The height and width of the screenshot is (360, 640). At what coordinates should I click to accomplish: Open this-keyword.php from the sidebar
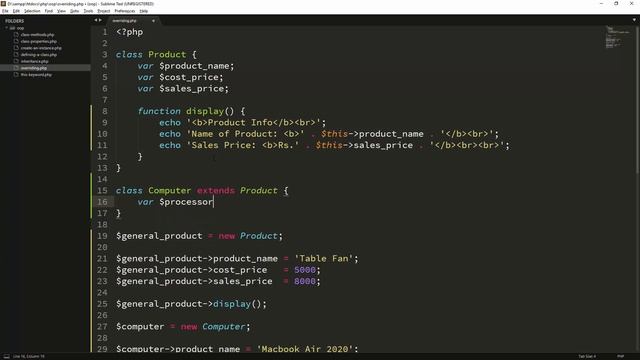click(36, 75)
